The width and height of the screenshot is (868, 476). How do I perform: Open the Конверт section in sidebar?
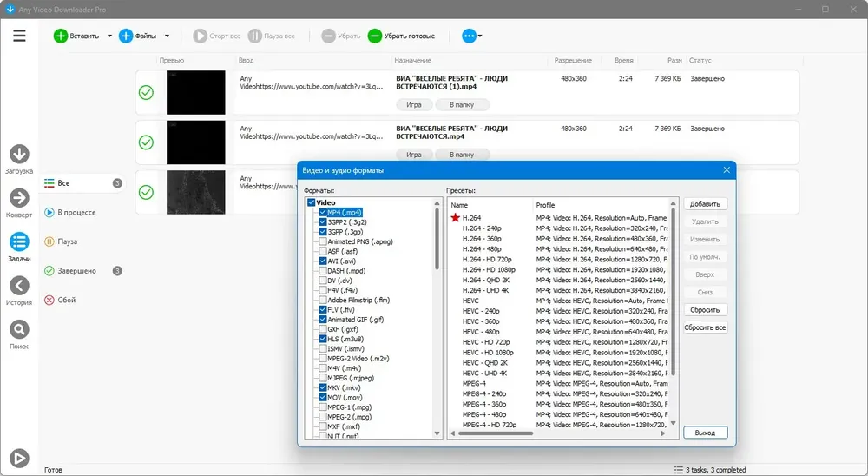[x=19, y=202]
